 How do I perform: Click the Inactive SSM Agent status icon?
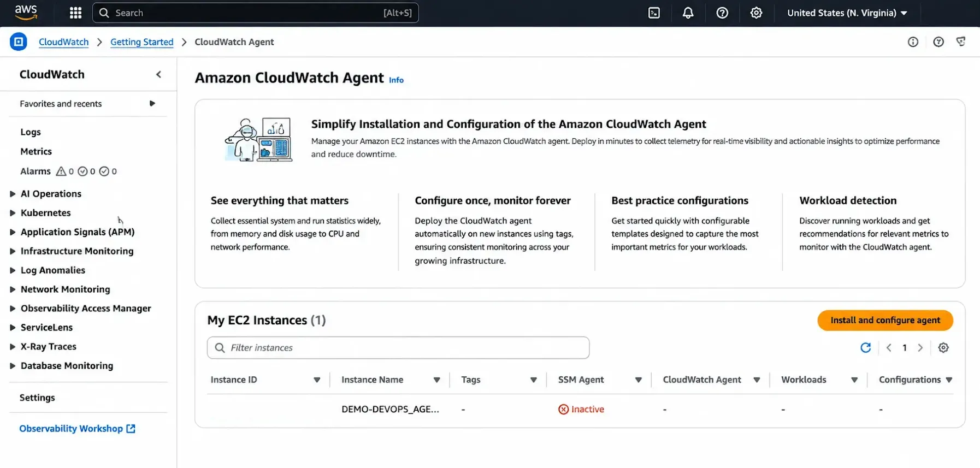pos(563,409)
